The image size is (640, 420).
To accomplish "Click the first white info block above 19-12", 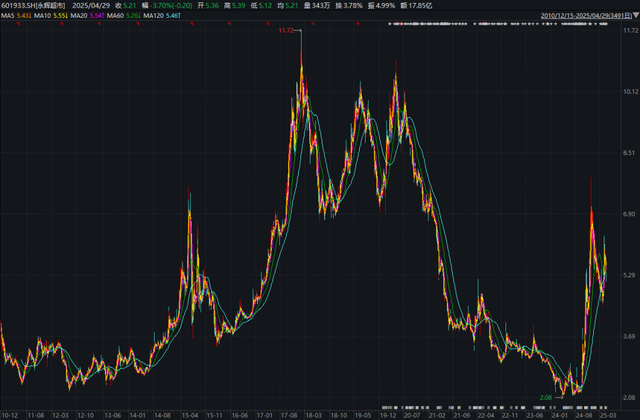I will tap(384, 407).
